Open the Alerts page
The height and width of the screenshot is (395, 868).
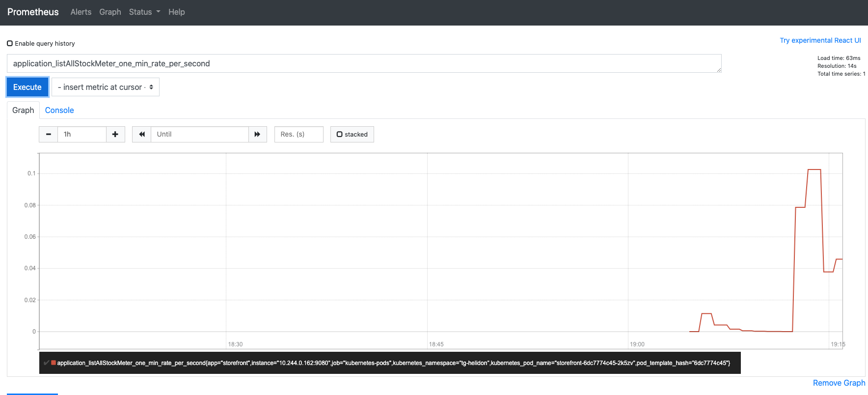coord(81,12)
